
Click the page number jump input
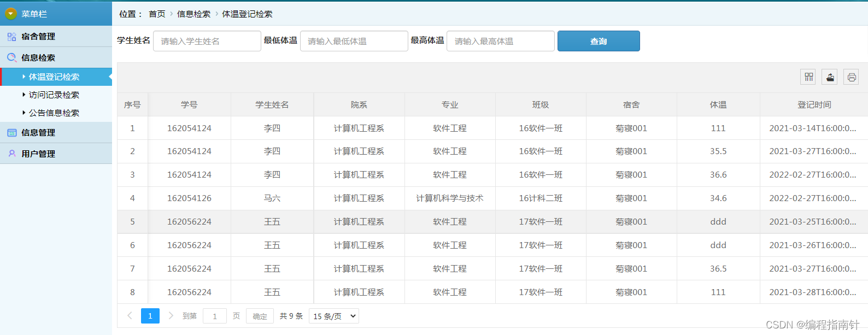pos(215,316)
